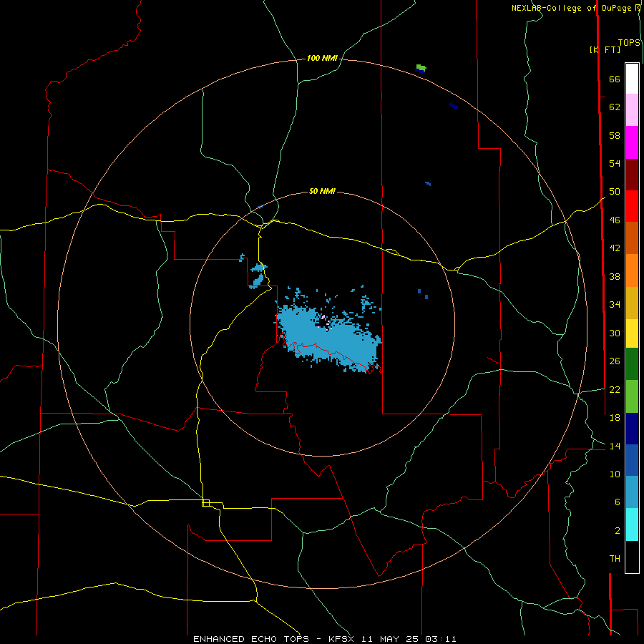
Task: Select the magenta legend swatch beside 58
Action: click(x=632, y=142)
